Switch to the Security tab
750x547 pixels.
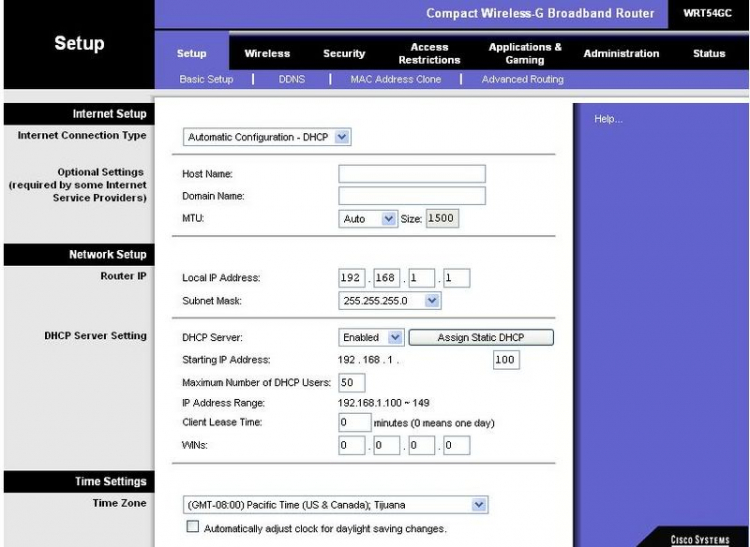[x=344, y=54]
